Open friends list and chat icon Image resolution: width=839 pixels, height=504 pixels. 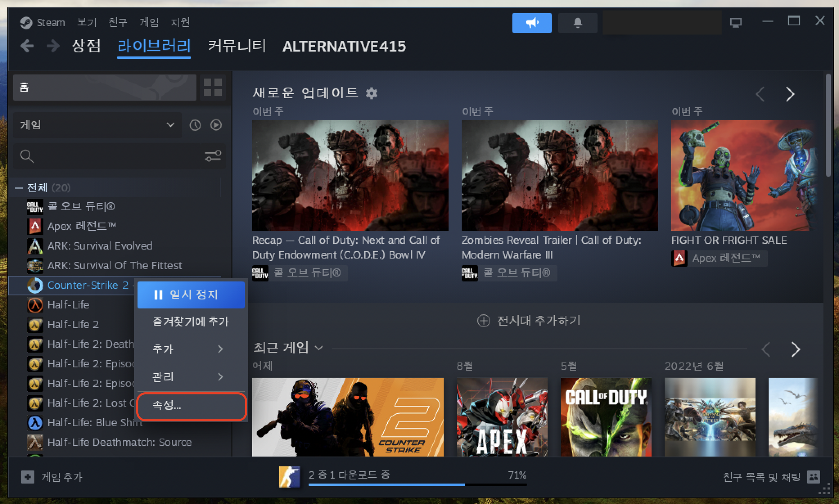(813, 477)
